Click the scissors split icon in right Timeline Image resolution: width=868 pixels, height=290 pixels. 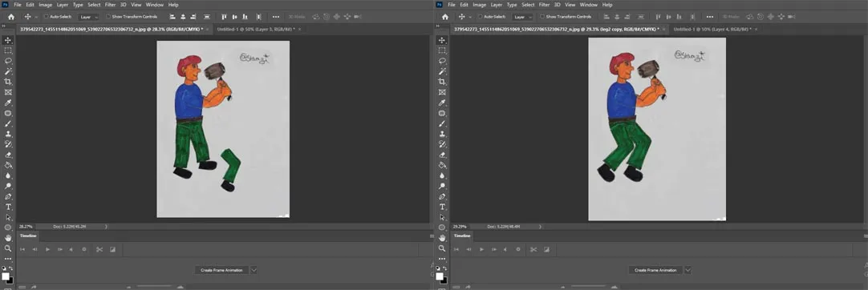tap(533, 249)
